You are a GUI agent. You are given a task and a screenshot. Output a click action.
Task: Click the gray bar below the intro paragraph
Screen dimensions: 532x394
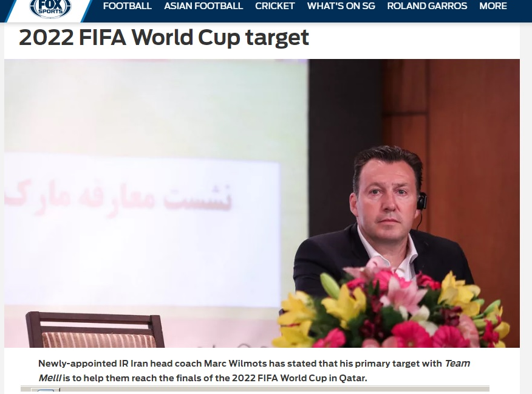pos(255,389)
